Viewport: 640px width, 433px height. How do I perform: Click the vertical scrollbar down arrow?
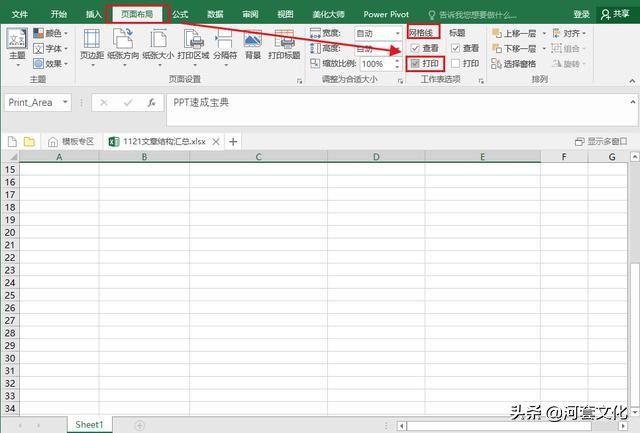point(634,412)
